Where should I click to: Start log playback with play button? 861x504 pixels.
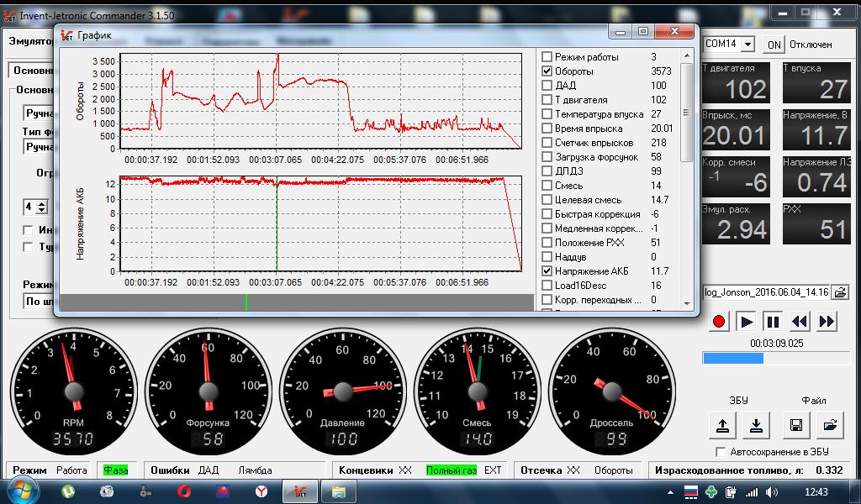[746, 322]
